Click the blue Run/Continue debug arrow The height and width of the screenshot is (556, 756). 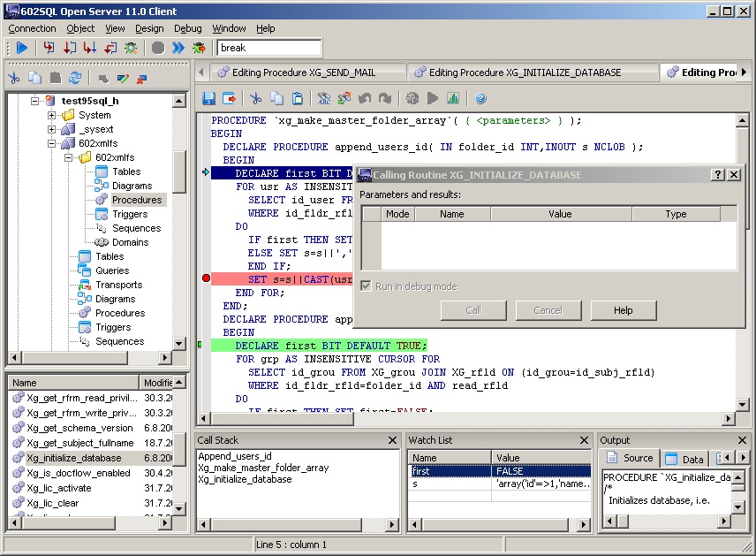22,48
